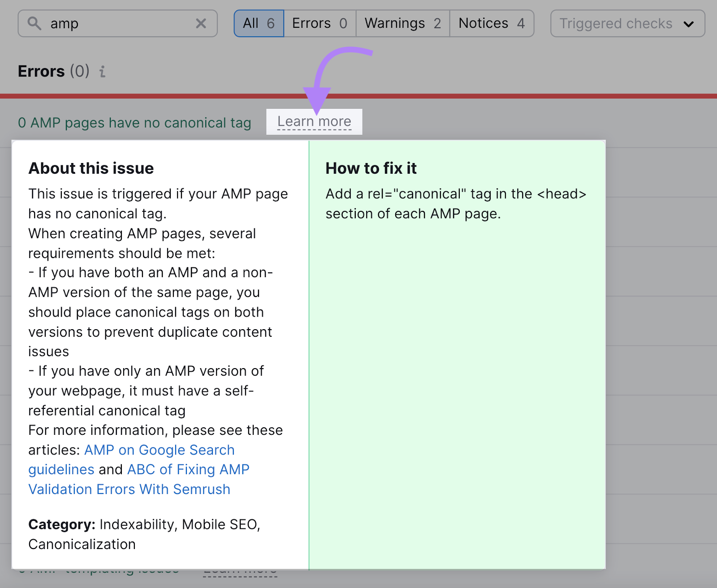The width and height of the screenshot is (717, 588).
Task: Select the About this issue heading
Action: 91,168
